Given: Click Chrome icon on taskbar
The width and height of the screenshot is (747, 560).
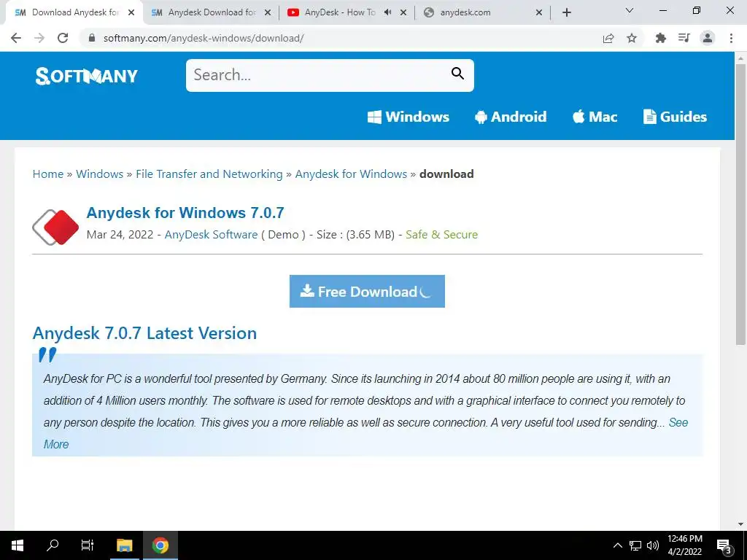Looking at the screenshot, I should (160, 545).
